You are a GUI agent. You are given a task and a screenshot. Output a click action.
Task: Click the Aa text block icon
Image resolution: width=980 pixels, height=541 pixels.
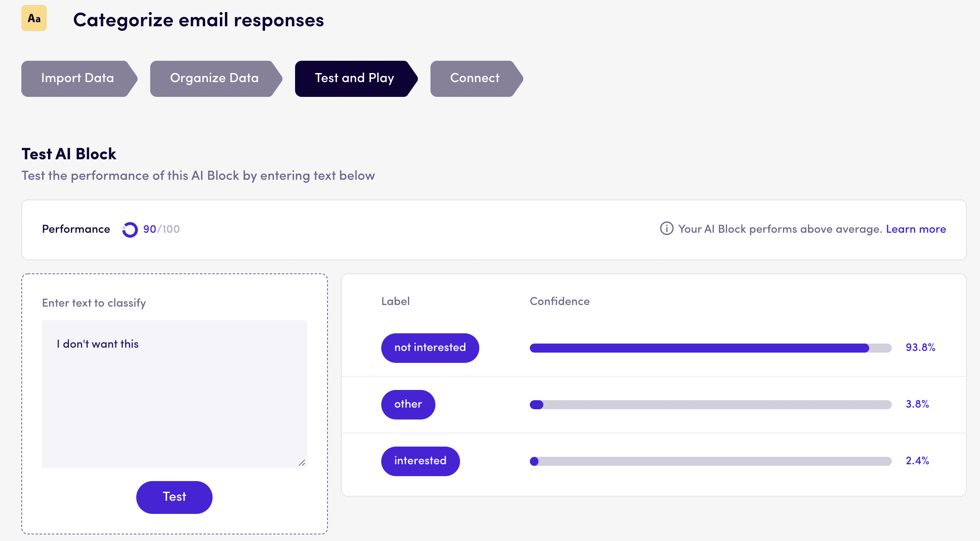click(34, 18)
